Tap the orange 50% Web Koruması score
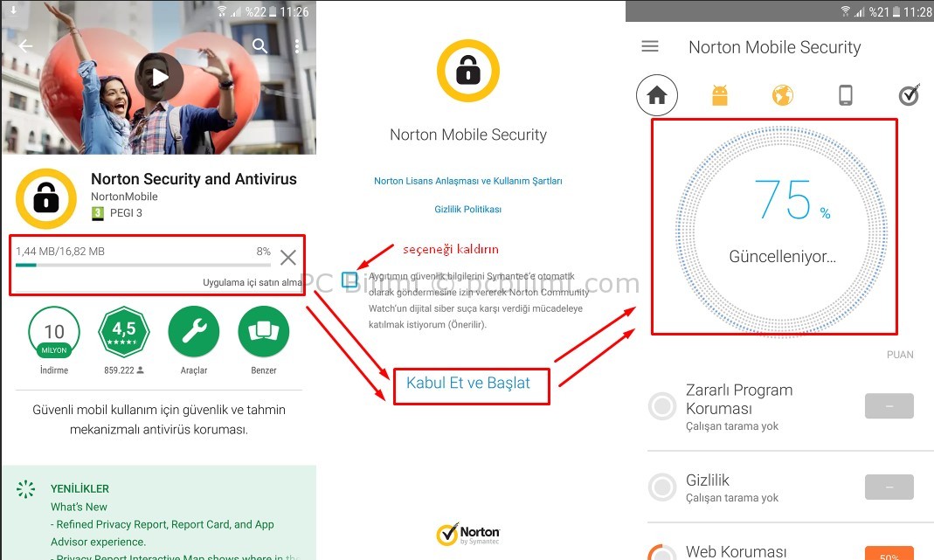Image resolution: width=934 pixels, height=560 pixels. (x=889, y=553)
